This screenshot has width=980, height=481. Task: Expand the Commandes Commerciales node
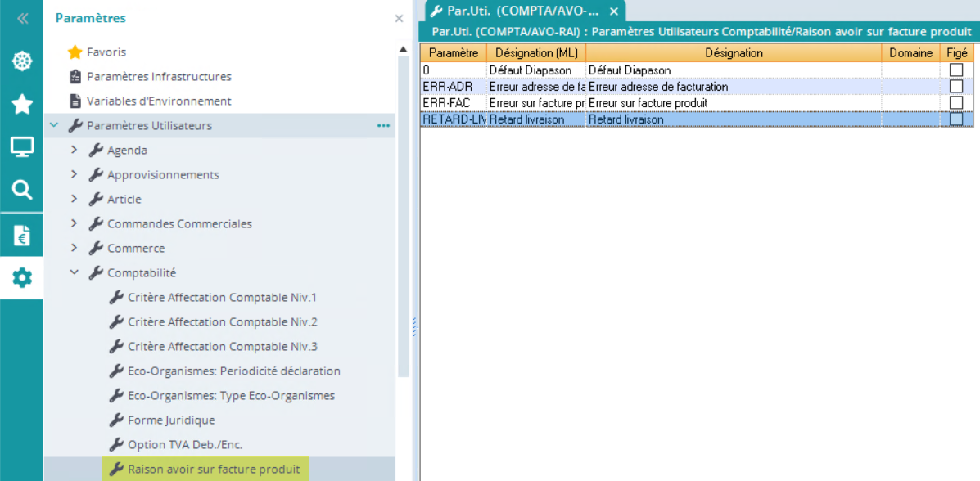[75, 224]
